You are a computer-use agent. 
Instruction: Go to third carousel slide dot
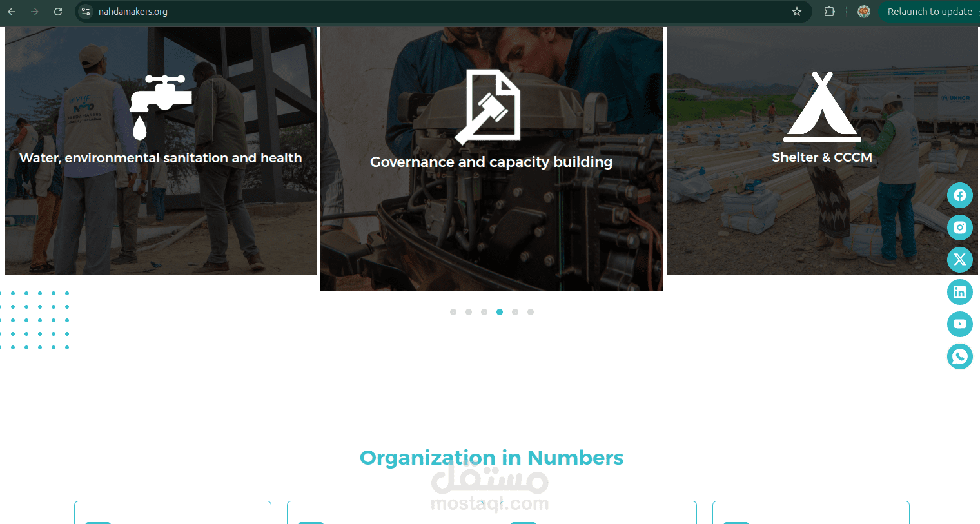tap(484, 312)
